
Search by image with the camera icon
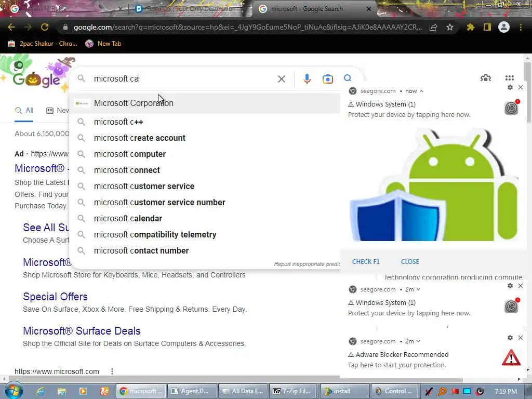click(327, 79)
